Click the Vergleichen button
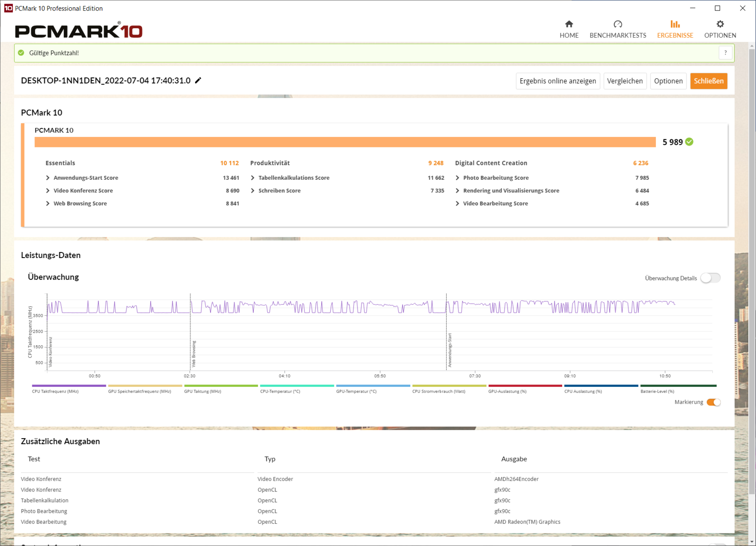Screen dimensions: 756x546 coord(625,81)
